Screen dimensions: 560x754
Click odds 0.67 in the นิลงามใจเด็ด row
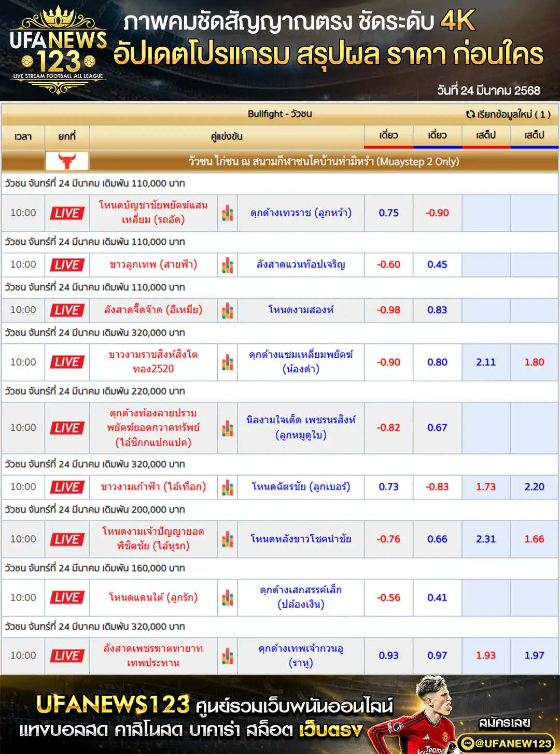pos(437,428)
